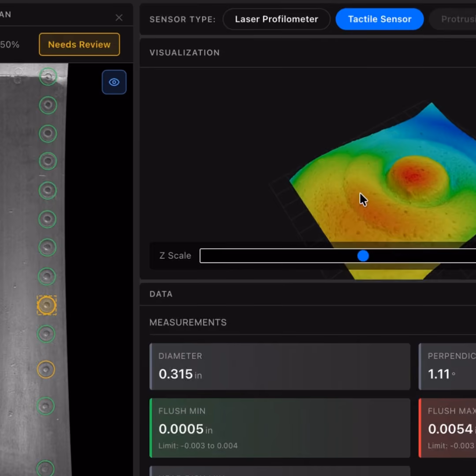Viewport: 476px width, 476px height.
Task: Click the MEASUREMENTS section heading
Action: click(x=188, y=322)
